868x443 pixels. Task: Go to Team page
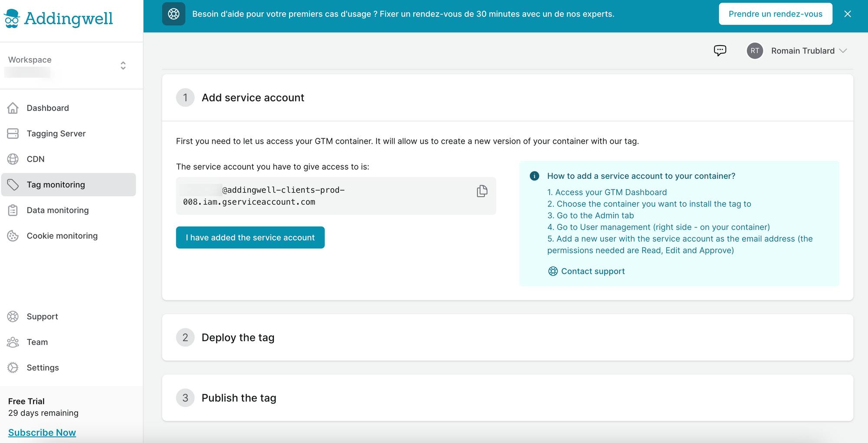[x=69, y=342]
